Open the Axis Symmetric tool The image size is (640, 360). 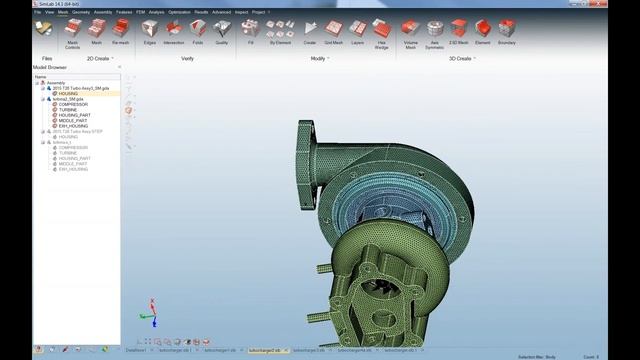tap(435, 35)
